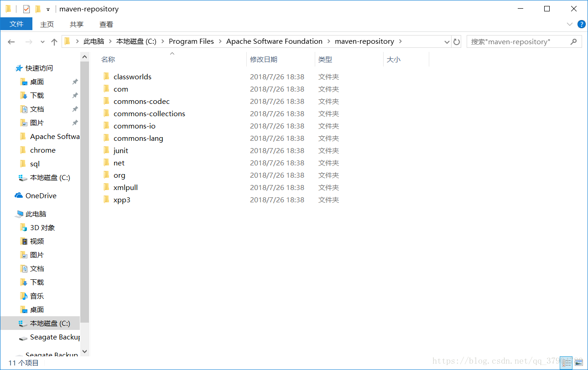588x370 pixels.
Task: Select the org folder icon
Action: click(x=106, y=175)
